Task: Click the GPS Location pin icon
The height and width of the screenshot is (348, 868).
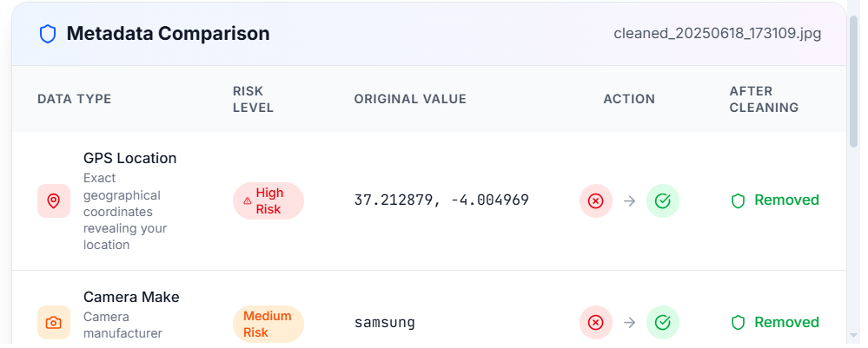Action: click(x=54, y=200)
